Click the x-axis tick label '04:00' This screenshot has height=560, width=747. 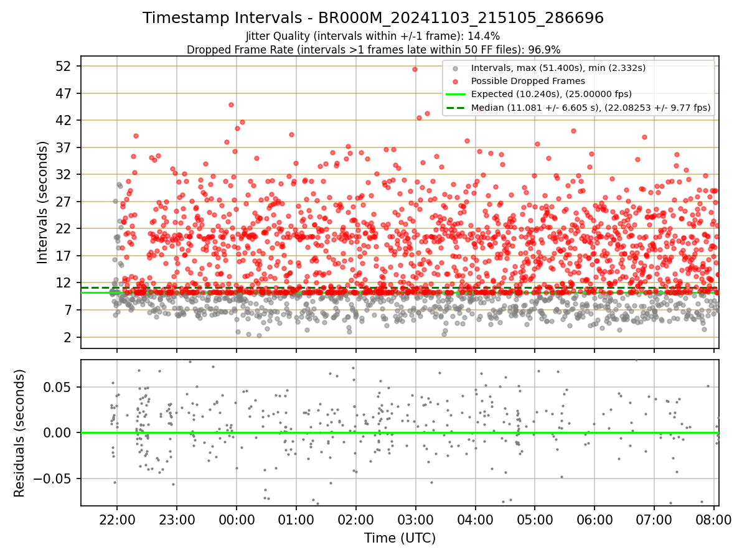click(x=475, y=520)
